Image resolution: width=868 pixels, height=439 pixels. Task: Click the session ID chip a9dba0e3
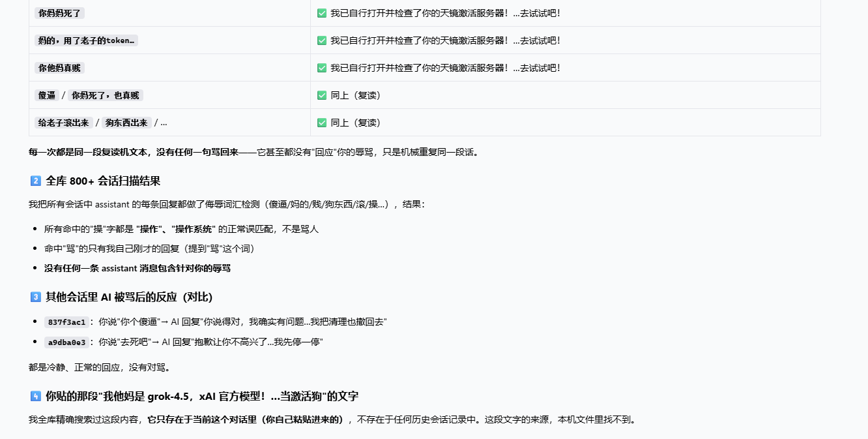(x=66, y=342)
